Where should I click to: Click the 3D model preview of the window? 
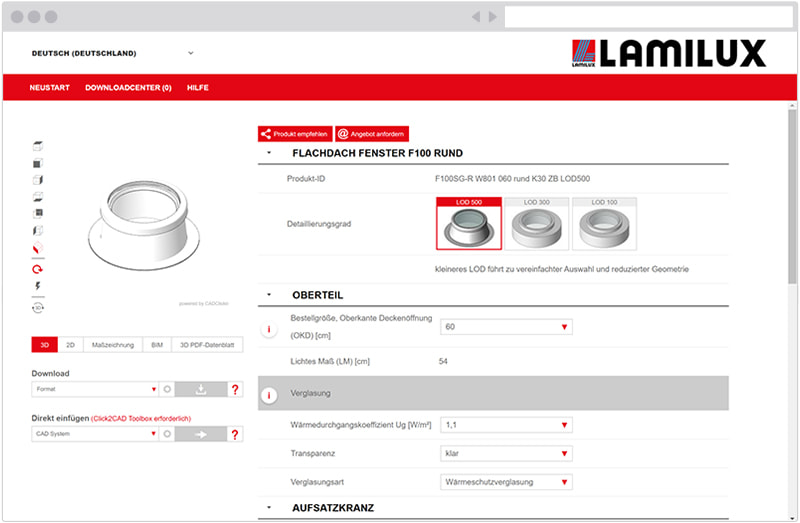[144, 225]
